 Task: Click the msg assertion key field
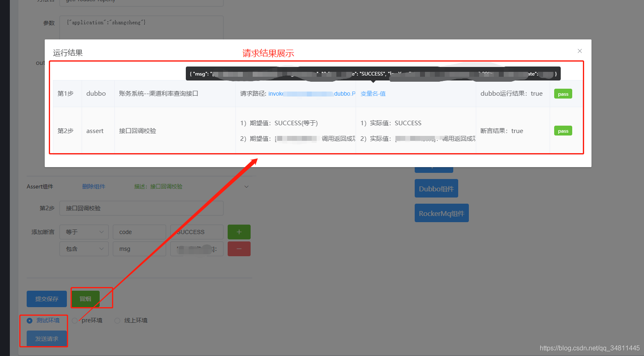coord(139,249)
